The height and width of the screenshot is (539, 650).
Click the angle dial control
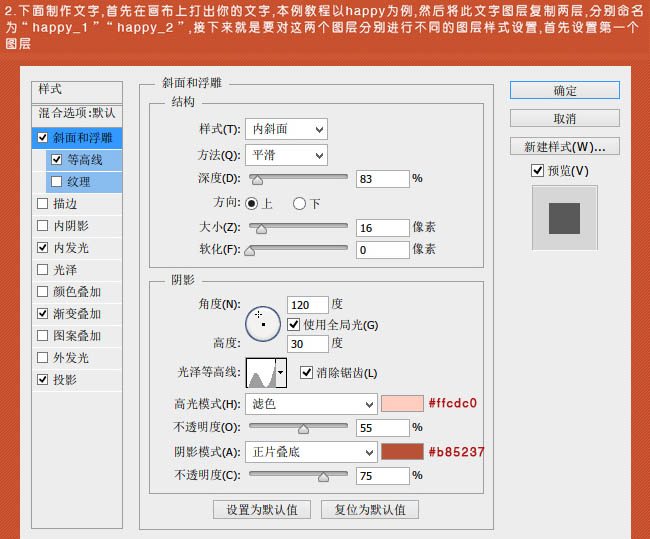[x=263, y=324]
